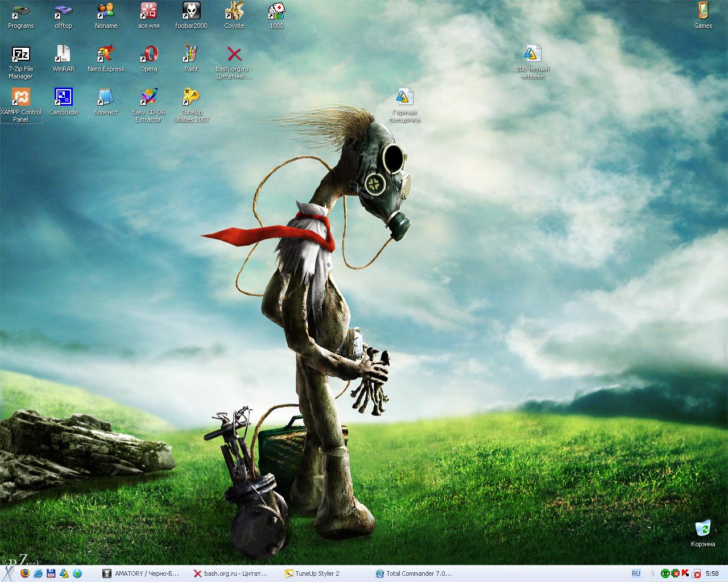Screen dimensions: 728x582
Task: Open the offtop desktop shortcut
Action: point(63,16)
